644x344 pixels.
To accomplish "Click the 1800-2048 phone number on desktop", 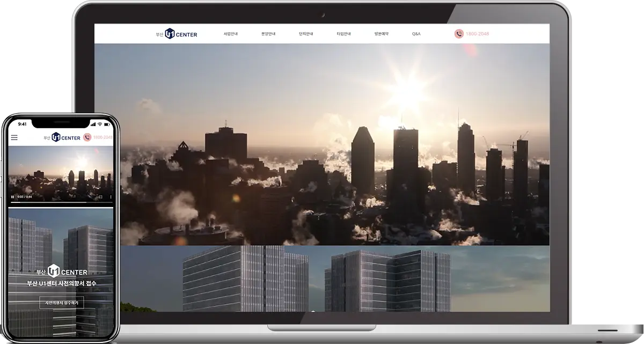I will click(x=477, y=34).
